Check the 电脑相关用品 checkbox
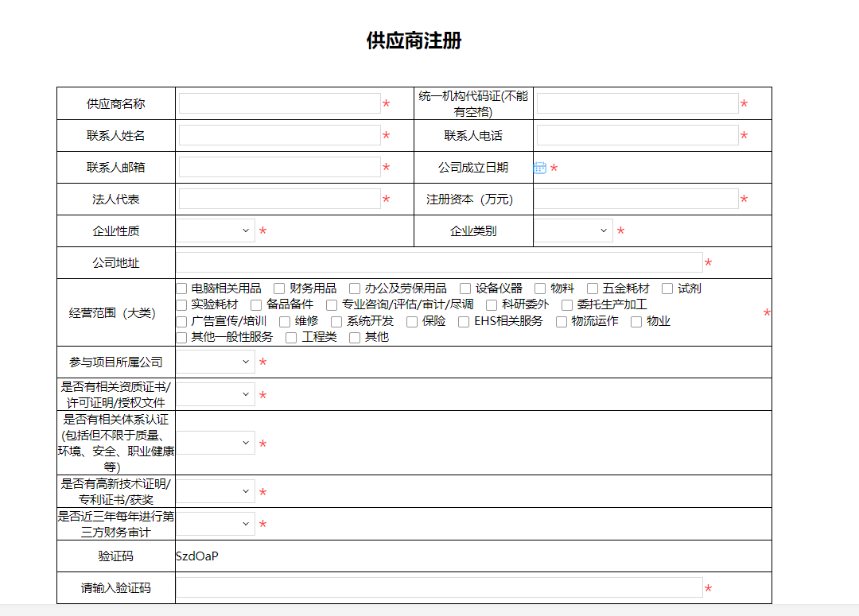The image size is (859, 616). 182,289
